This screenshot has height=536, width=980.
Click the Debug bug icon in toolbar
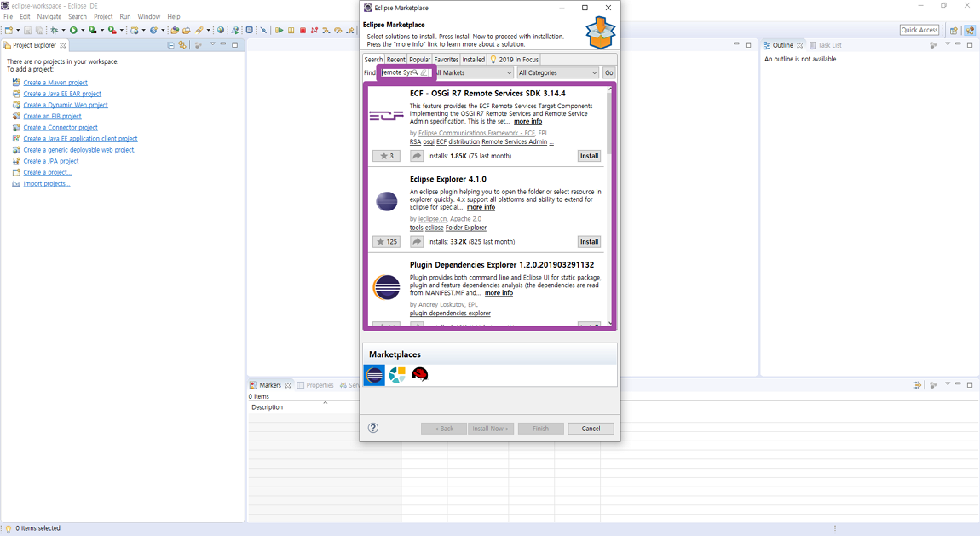click(x=55, y=30)
